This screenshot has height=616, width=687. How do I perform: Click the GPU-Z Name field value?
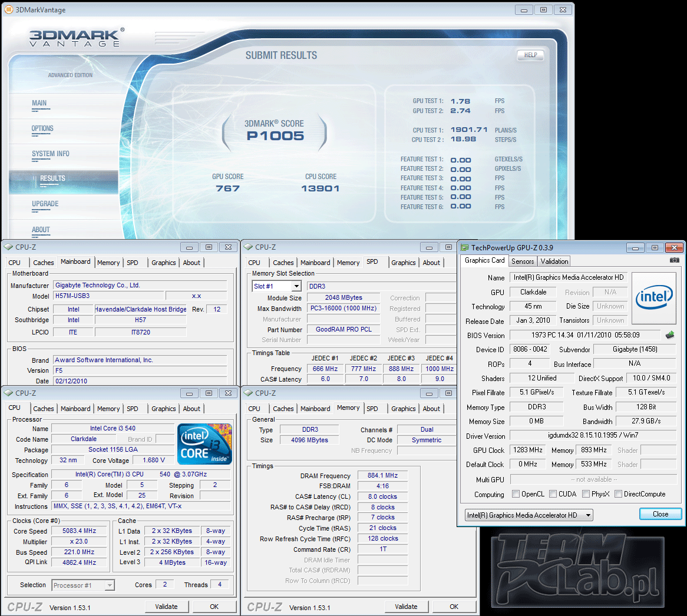[568, 277]
